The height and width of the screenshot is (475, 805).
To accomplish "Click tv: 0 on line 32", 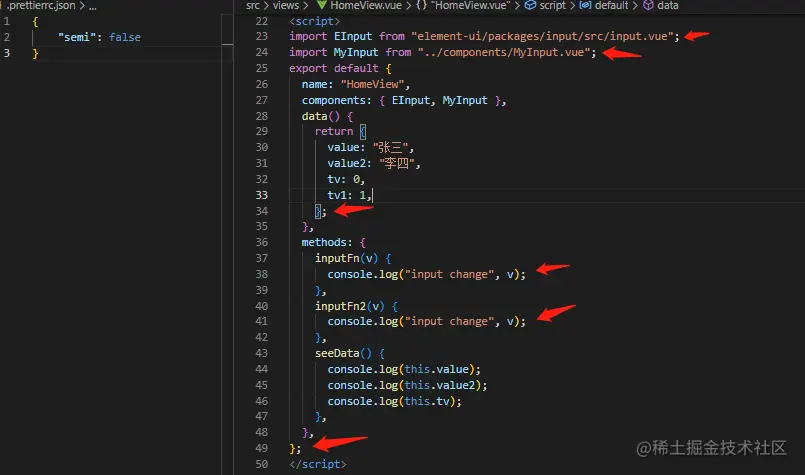I will (x=343, y=179).
